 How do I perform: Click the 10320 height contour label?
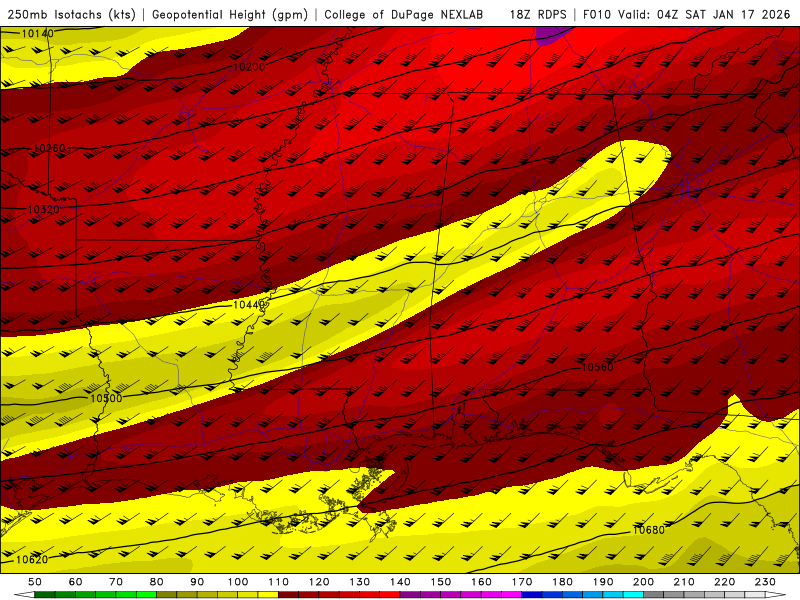(43, 209)
